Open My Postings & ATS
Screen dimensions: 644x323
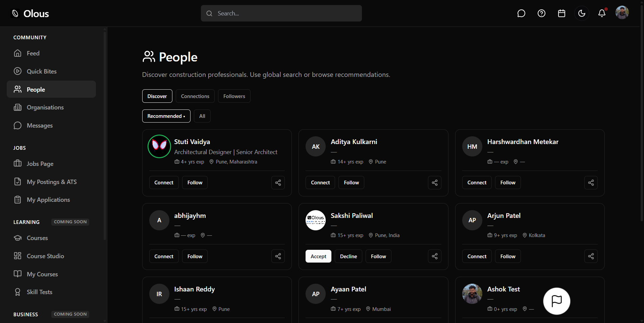click(x=51, y=182)
